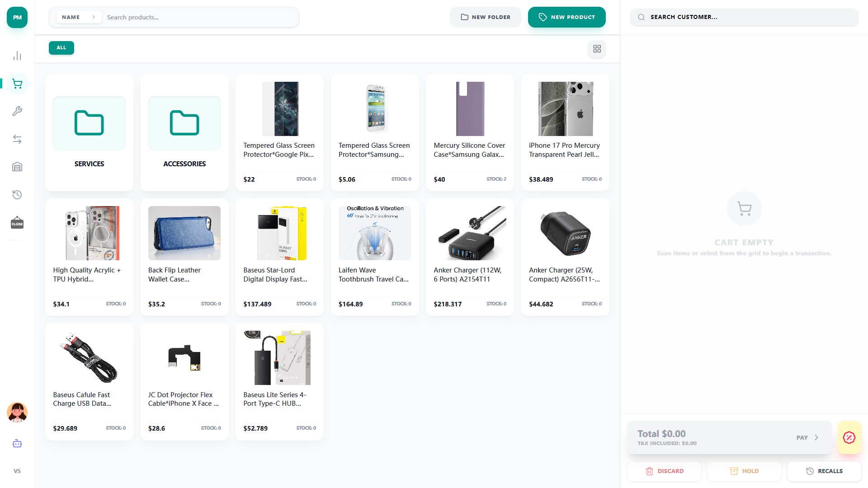
Task: Open the repairs wrench sidebar icon
Action: (17, 111)
